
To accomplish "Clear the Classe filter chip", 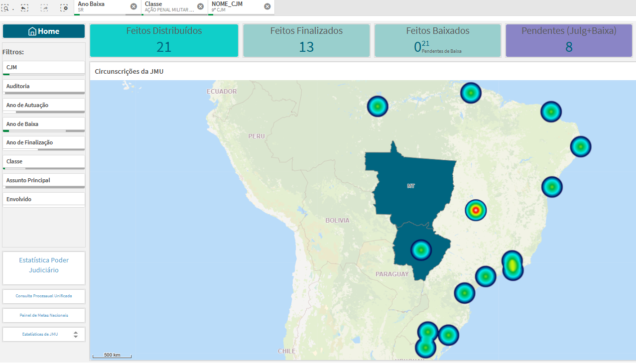I will (x=200, y=6).
